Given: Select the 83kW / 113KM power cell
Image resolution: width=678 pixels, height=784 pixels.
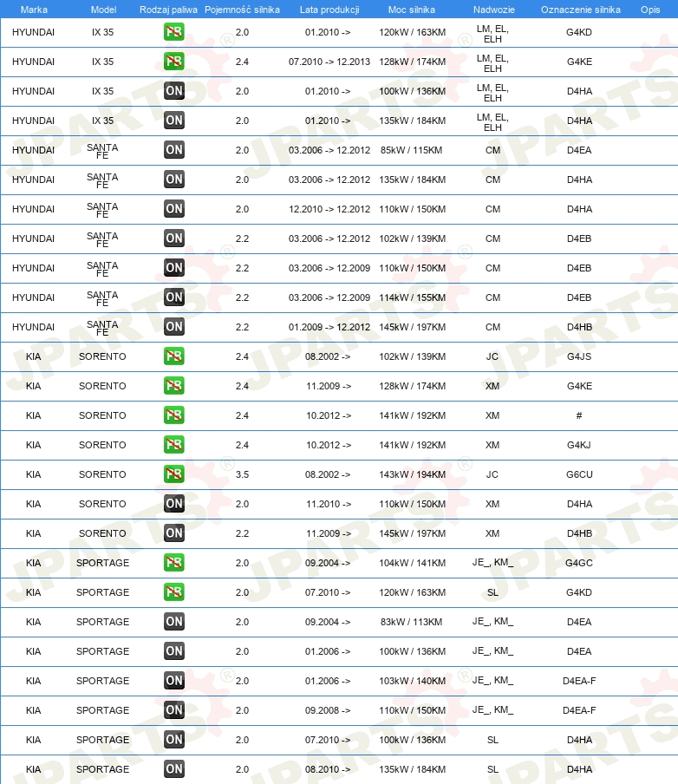Looking at the screenshot, I should 412,622.
